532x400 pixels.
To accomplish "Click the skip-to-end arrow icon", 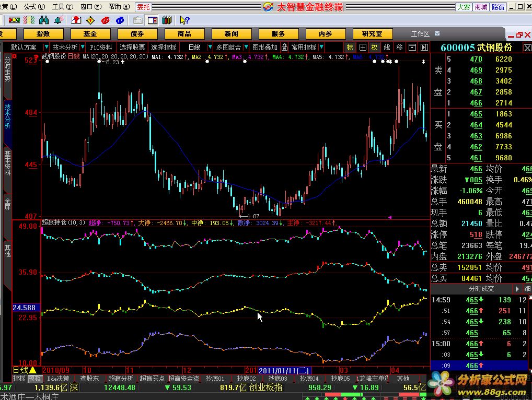I will pyautogui.click(x=424, y=47).
